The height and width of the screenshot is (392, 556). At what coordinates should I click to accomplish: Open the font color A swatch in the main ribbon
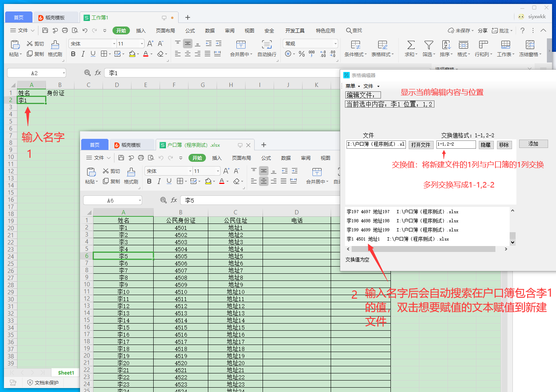(146, 54)
